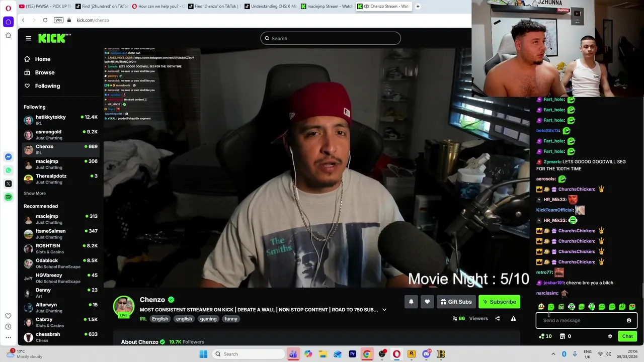Show hidden system tray icons chevron
644x362 pixels.
coord(553,354)
